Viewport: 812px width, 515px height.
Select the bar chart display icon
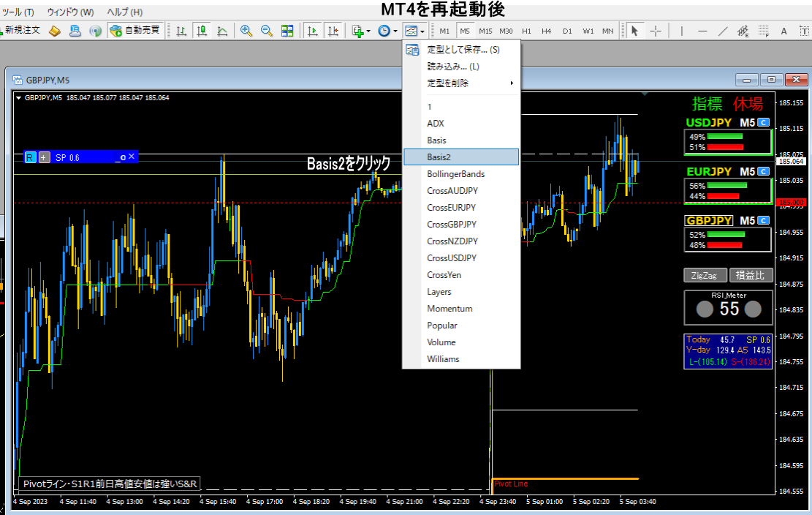[x=181, y=31]
